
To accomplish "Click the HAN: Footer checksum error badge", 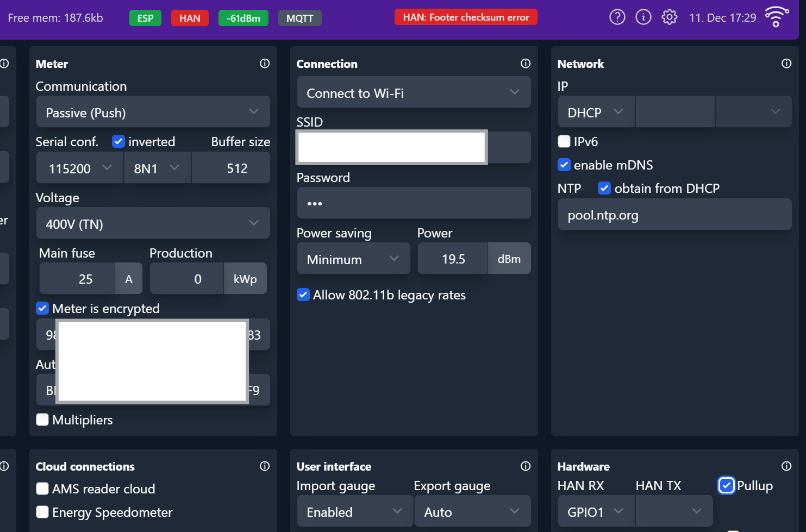I will (x=466, y=17).
